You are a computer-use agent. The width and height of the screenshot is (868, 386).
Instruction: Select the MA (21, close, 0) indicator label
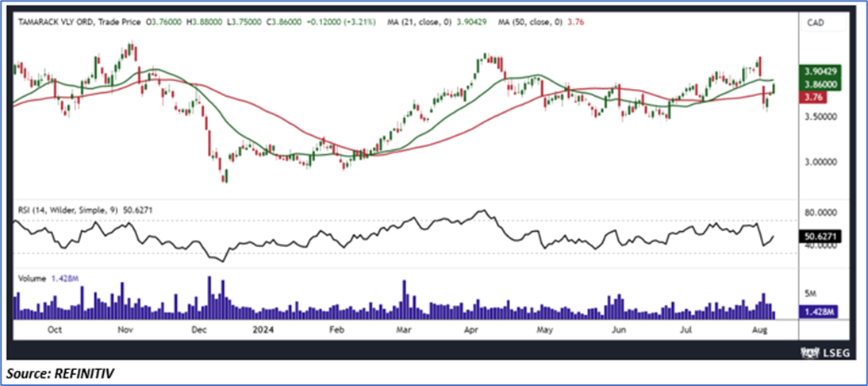click(421, 22)
